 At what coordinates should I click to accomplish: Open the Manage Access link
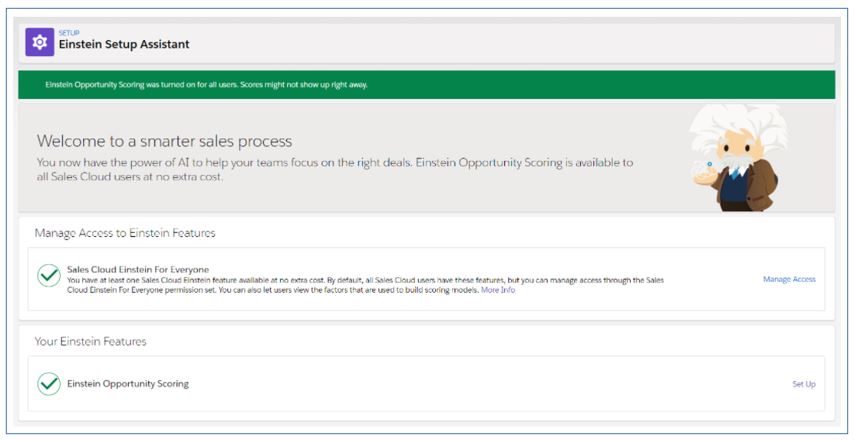click(789, 279)
